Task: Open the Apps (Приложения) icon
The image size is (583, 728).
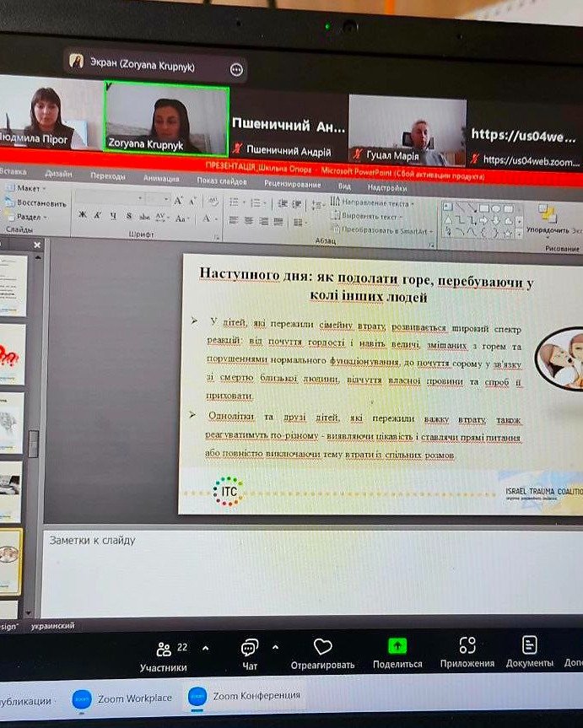Action: (467, 646)
